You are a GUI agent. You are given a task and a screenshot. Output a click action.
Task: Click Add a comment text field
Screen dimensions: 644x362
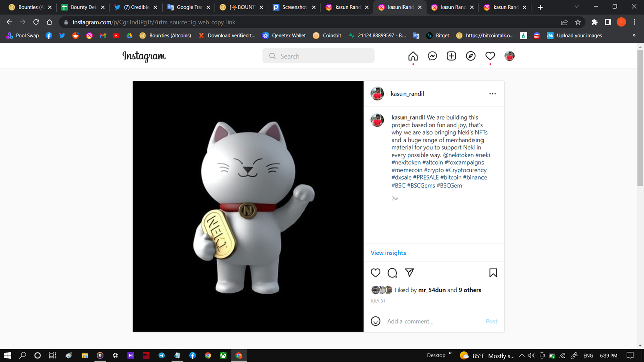[433, 321]
